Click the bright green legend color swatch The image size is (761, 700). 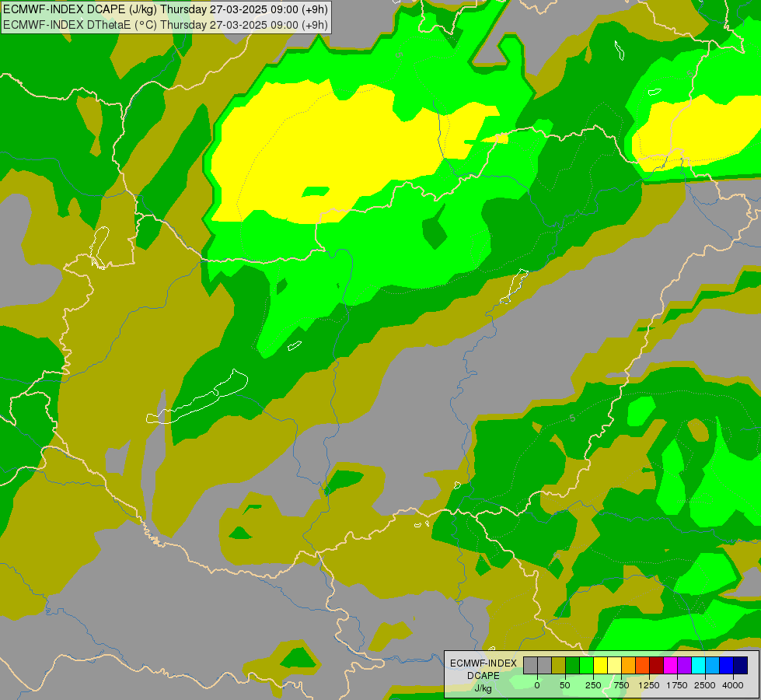pyautogui.click(x=587, y=665)
